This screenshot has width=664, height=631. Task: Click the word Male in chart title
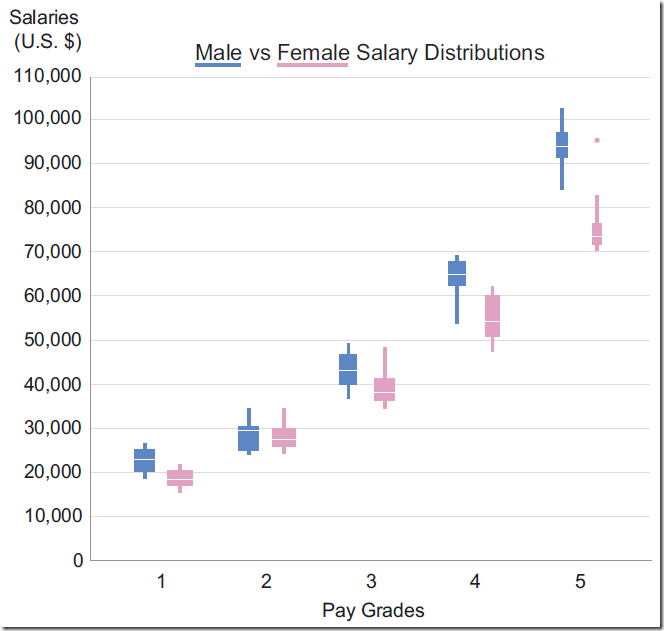(218, 52)
